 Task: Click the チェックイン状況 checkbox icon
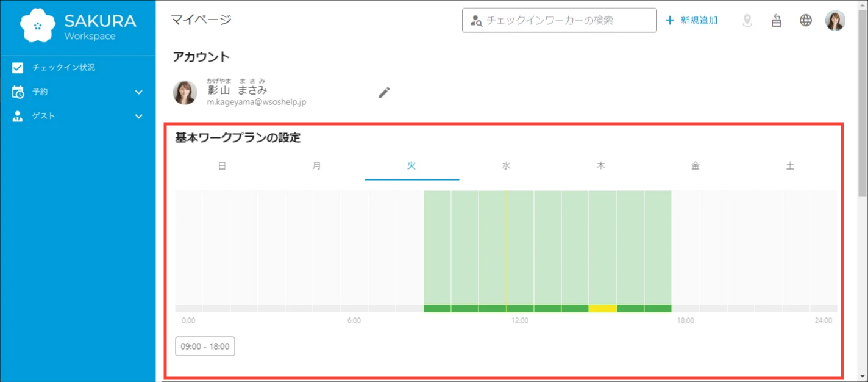pyautogui.click(x=18, y=68)
